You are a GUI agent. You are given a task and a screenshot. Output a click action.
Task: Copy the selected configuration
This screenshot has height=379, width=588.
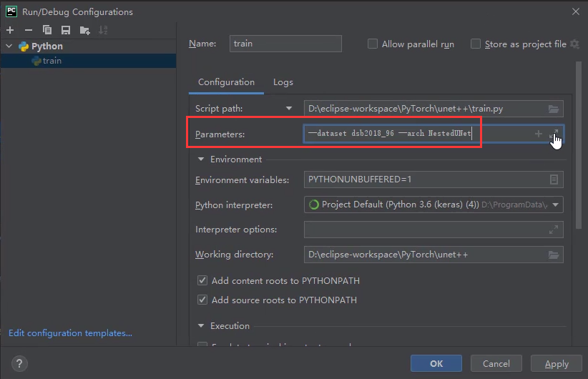[47, 30]
